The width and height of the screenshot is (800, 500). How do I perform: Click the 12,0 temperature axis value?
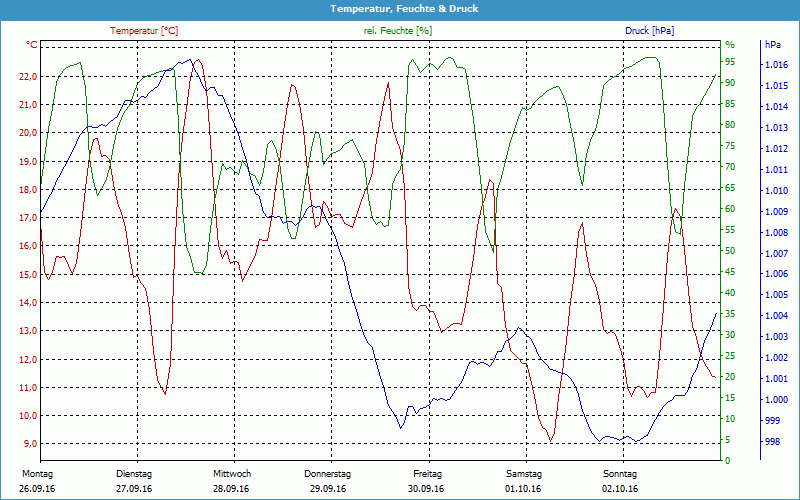28,359
